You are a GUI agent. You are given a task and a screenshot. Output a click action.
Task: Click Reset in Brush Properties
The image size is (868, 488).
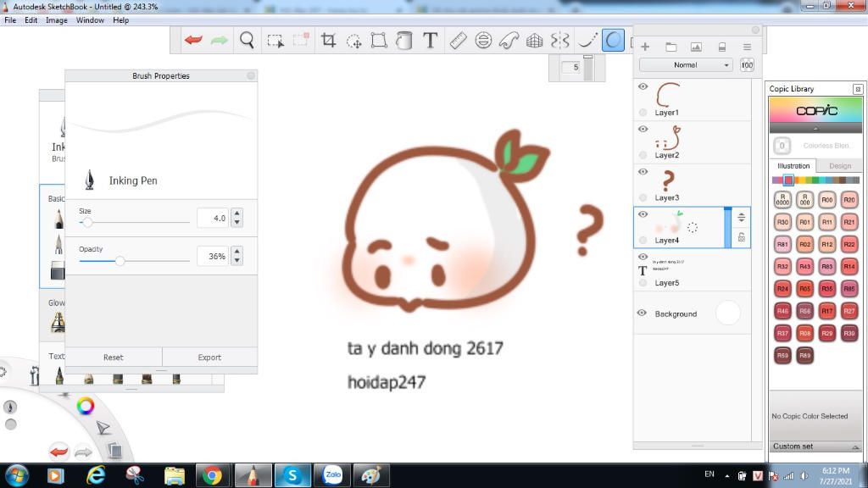point(113,358)
